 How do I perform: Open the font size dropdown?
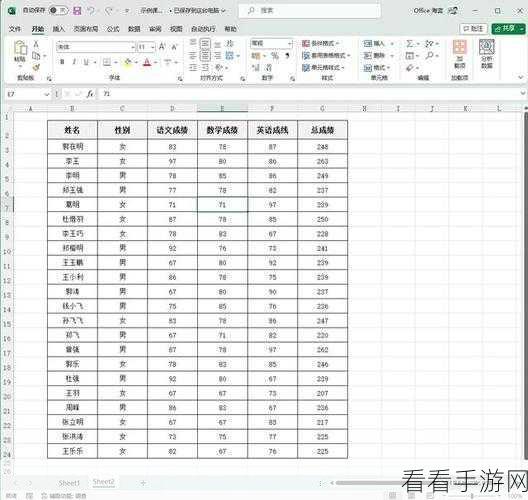153,47
